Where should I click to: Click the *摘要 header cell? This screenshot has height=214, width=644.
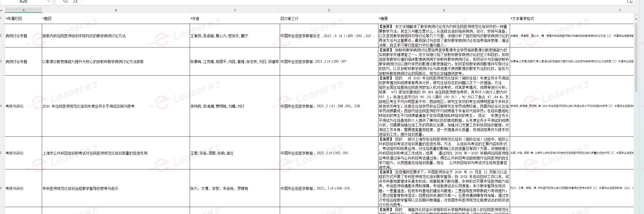[444, 19]
